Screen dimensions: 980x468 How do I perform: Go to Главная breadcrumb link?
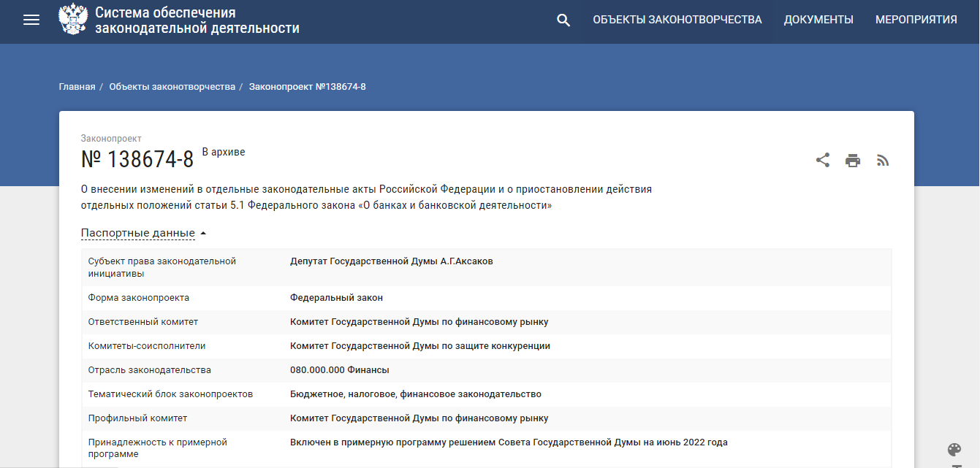77,87
